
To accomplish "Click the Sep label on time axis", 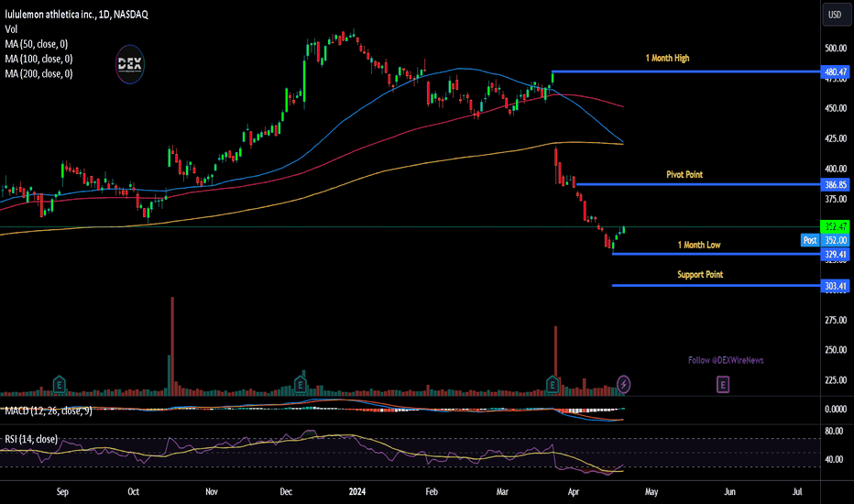I will [x=62, y=491].
